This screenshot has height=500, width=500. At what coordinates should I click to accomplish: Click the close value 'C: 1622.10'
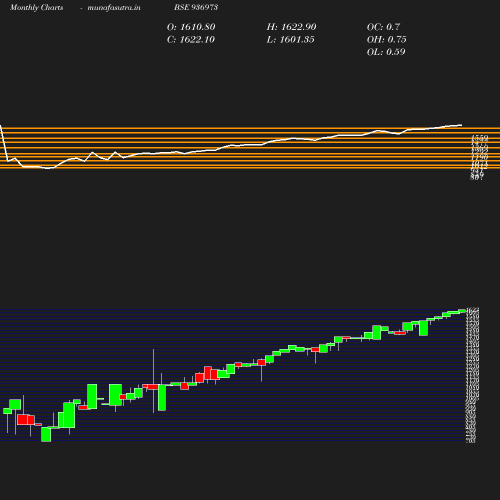point(191,39)
